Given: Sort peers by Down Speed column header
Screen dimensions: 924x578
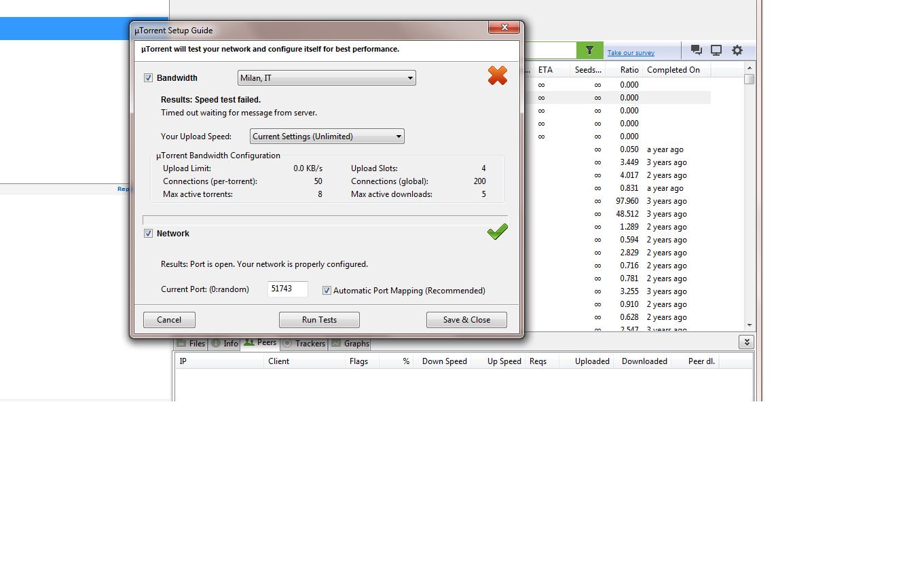Looking at the screenshot, I should coord(442,361).
